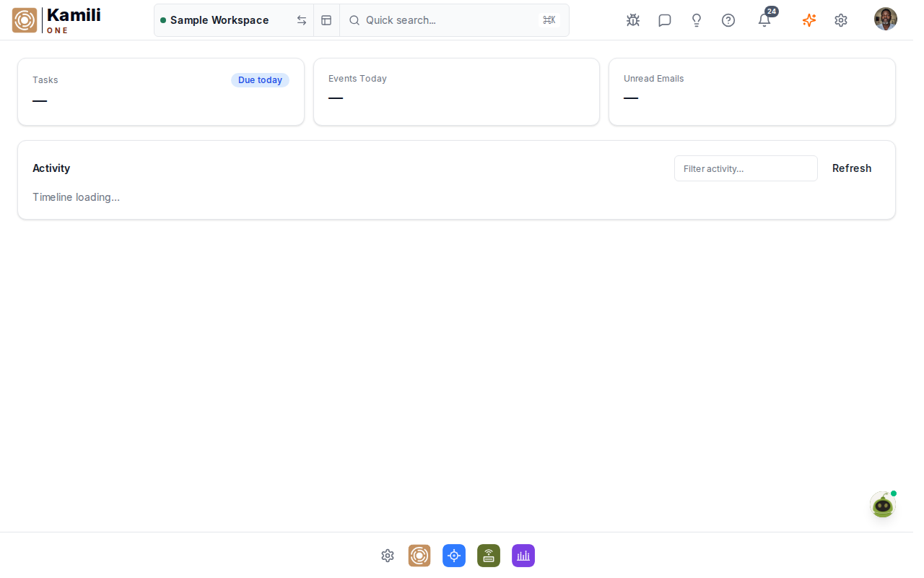Toggle the layout panel icon

tap(326, 20)
